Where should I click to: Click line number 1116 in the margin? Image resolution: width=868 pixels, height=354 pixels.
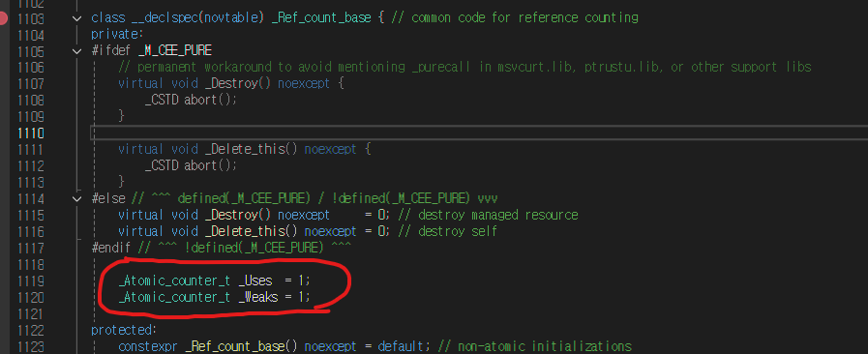[30, 231]
